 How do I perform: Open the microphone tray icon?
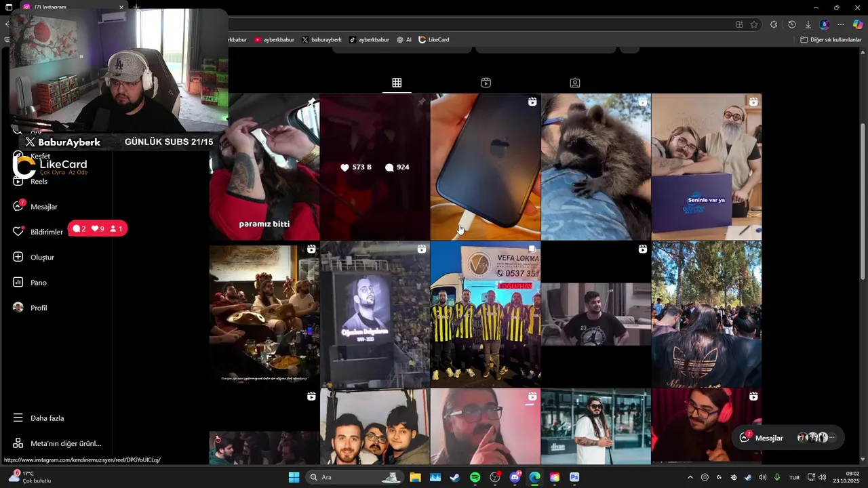pyautogui.click(x=777, y=477)
